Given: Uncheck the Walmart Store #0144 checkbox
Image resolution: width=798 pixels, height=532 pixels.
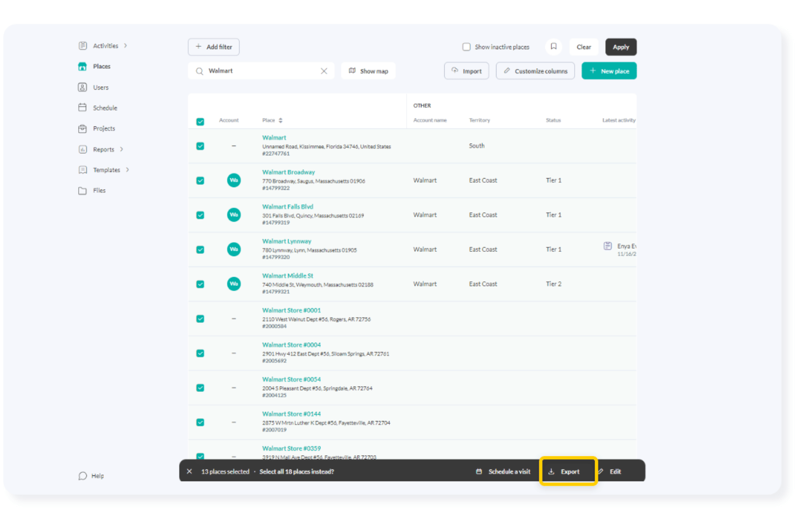Looking at the screenshot, I should tap(200, 422).
